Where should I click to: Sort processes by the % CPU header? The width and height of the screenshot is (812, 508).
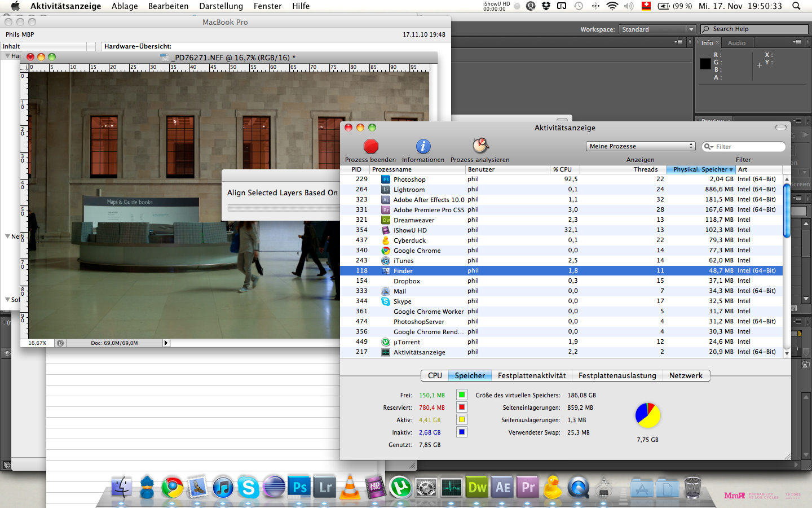564,169
